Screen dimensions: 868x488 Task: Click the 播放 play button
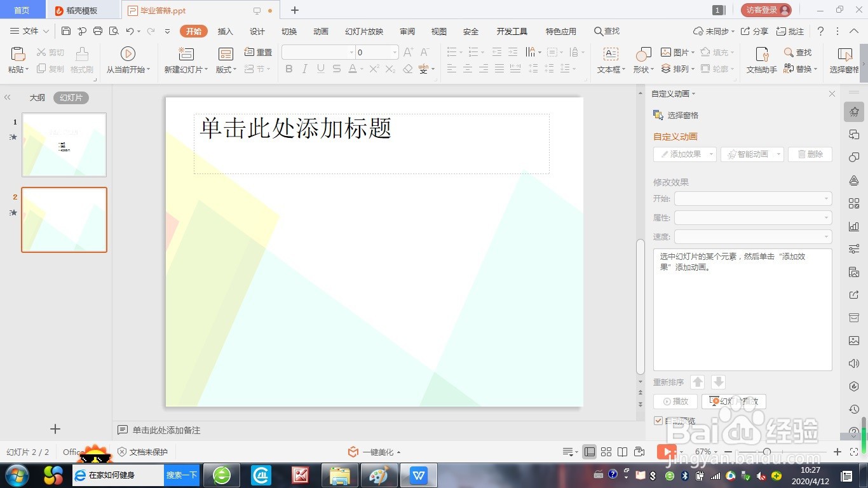[675, 401]
